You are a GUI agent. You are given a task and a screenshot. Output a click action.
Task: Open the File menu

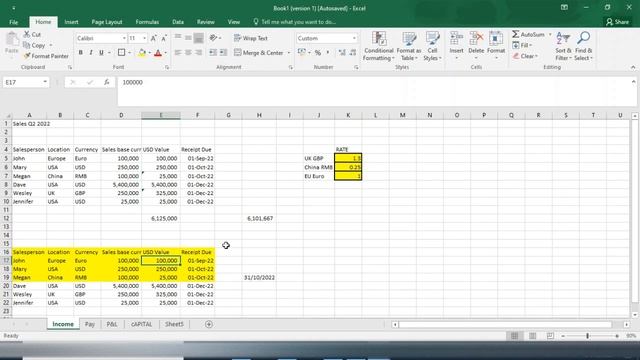click(13, 22)
